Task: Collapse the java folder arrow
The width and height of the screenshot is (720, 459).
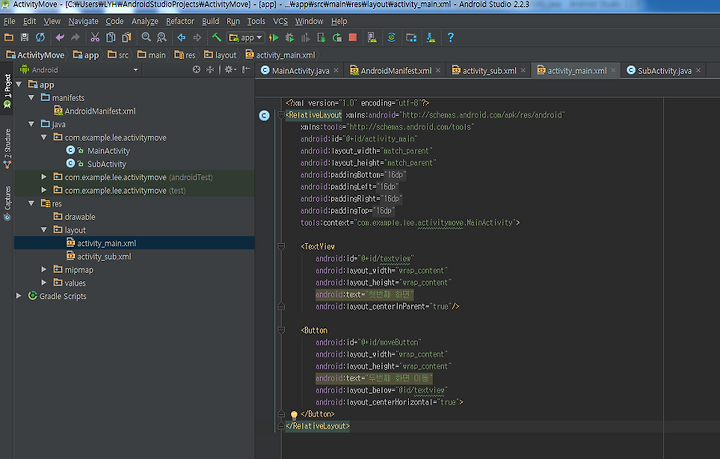Action: (31, 124)
